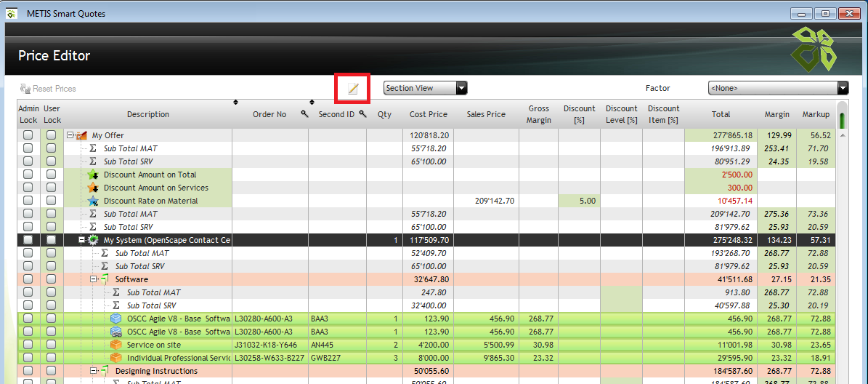Click the 300.00 total cell in red
868x384 pixels.
point(721,188)
